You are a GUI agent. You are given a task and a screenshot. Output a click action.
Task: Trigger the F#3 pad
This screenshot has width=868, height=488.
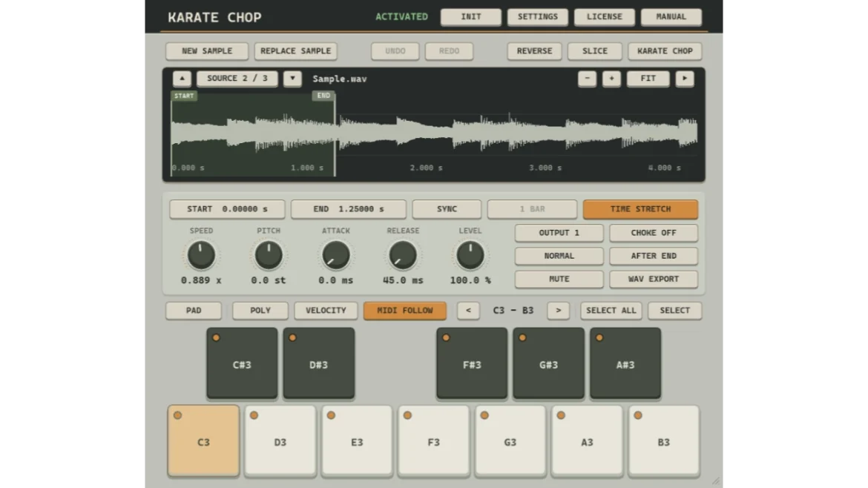pyautogui.click(x=472, y=363)
